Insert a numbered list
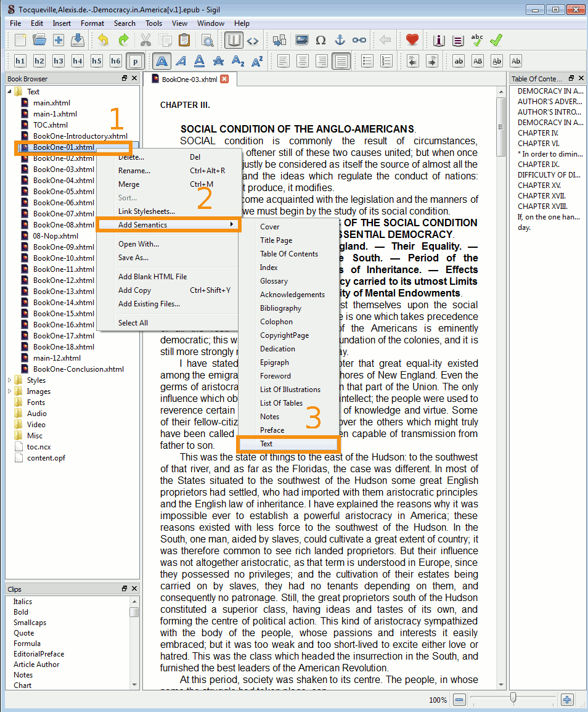The image size is (588, 712). 386,61
